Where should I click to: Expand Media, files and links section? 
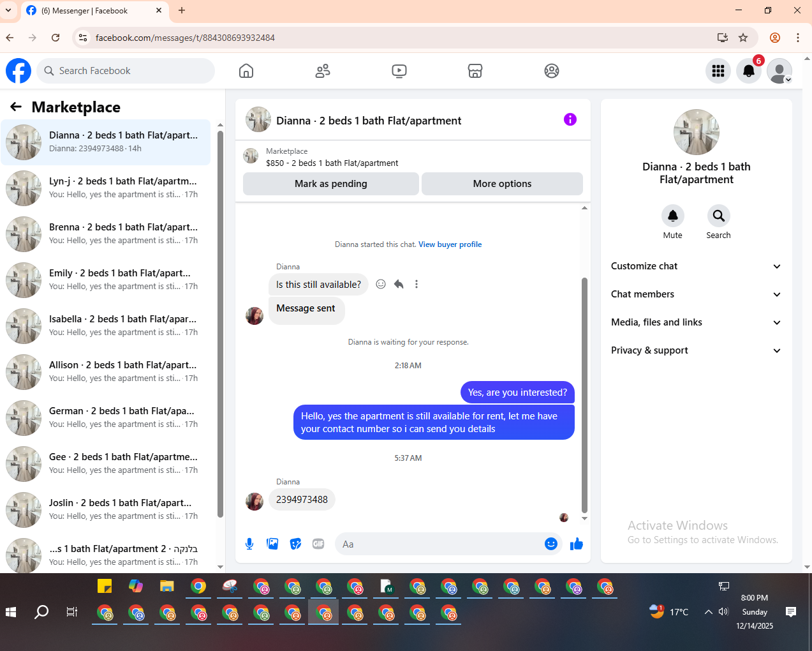696,322
